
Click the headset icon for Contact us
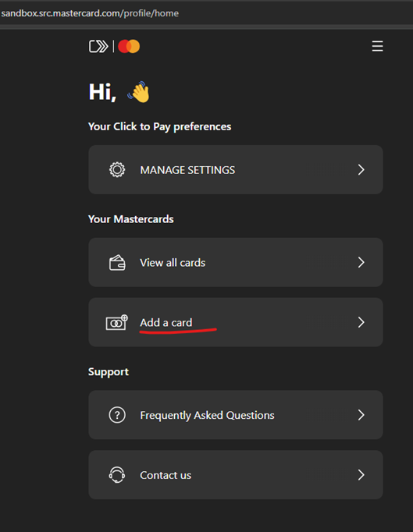tap(117, 474)
